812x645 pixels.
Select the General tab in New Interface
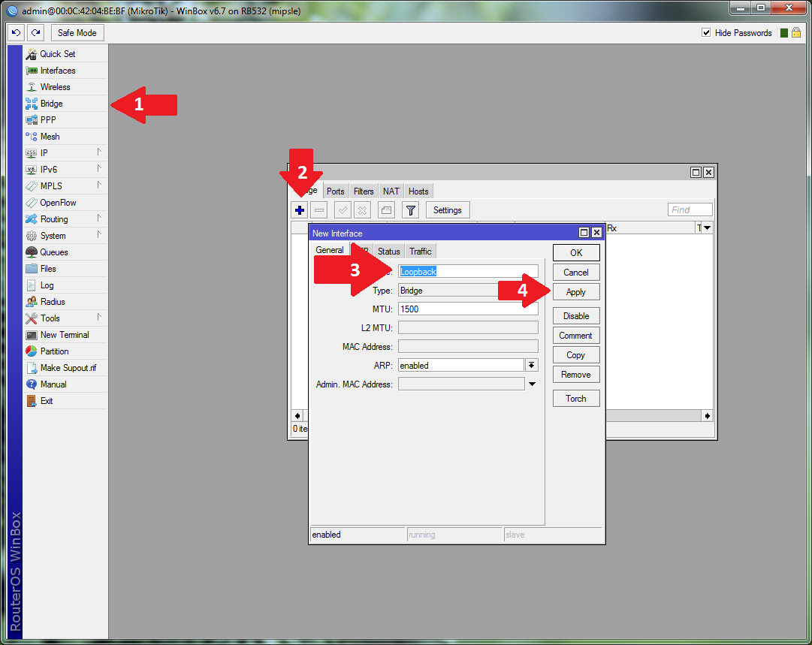click(330, 250)
